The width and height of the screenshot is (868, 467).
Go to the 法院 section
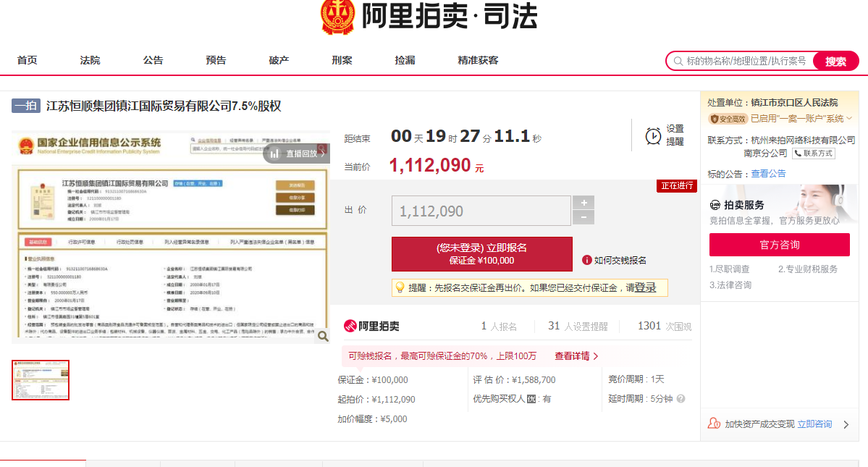tap(90, 60)
